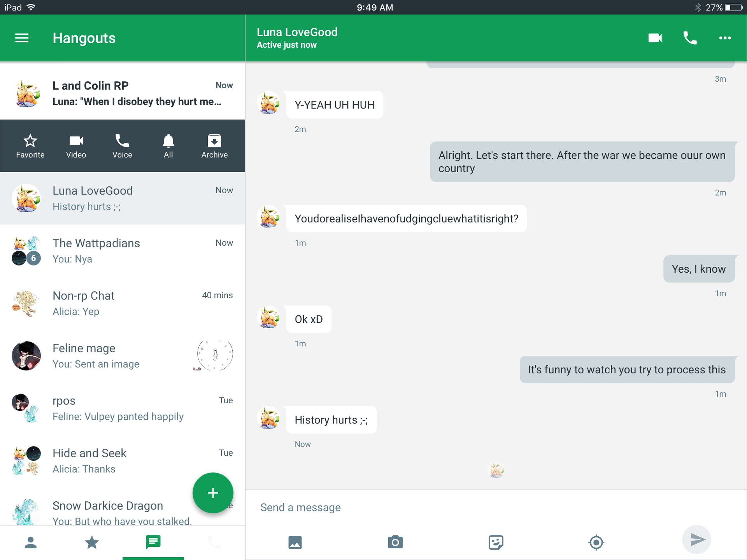Open the Feline mage conversation
This screenshot has height=560, width=747.
[123, 356]
